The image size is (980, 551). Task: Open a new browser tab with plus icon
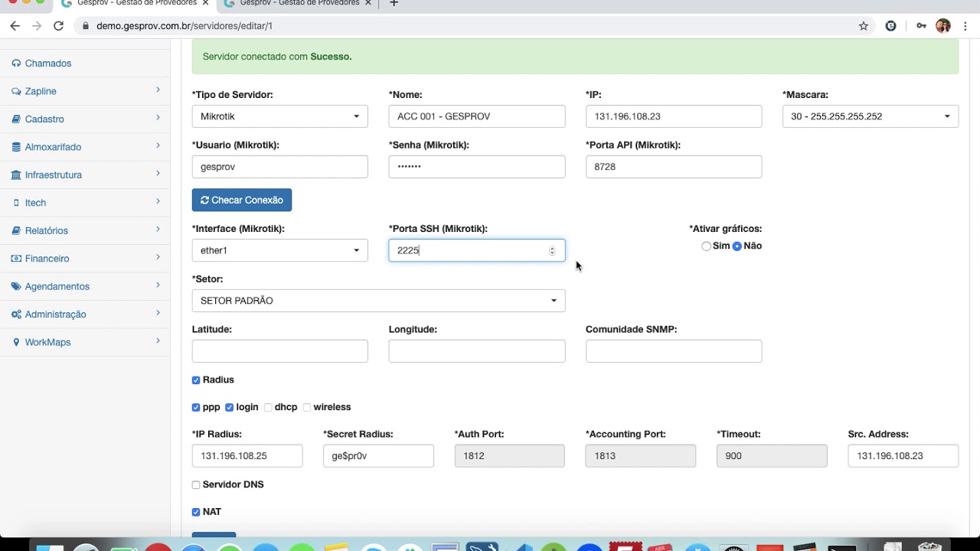click(x=394, y=3)
